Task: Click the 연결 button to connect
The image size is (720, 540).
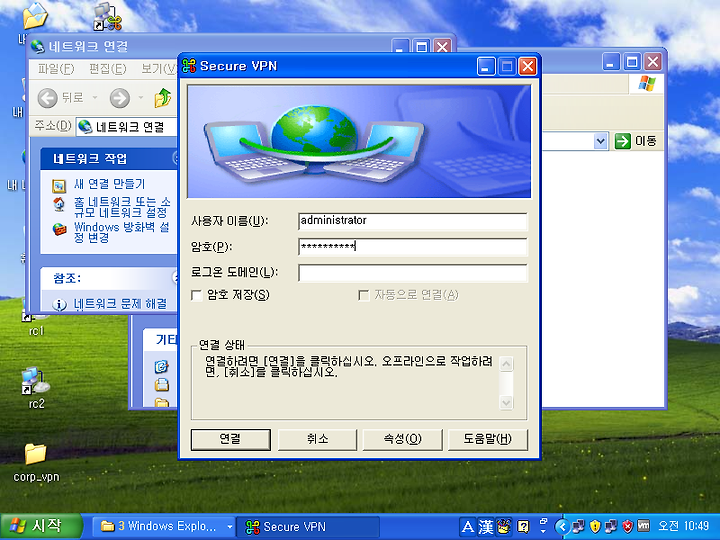Action: 231,439
